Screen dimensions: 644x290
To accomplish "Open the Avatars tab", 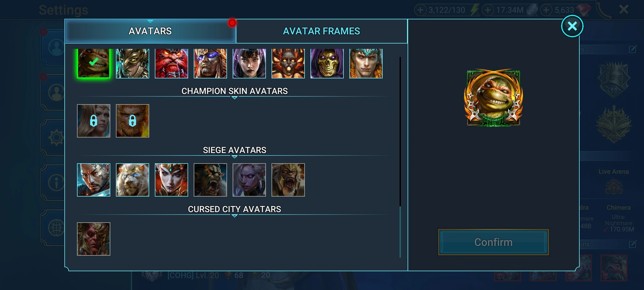I will pos(150,31).
